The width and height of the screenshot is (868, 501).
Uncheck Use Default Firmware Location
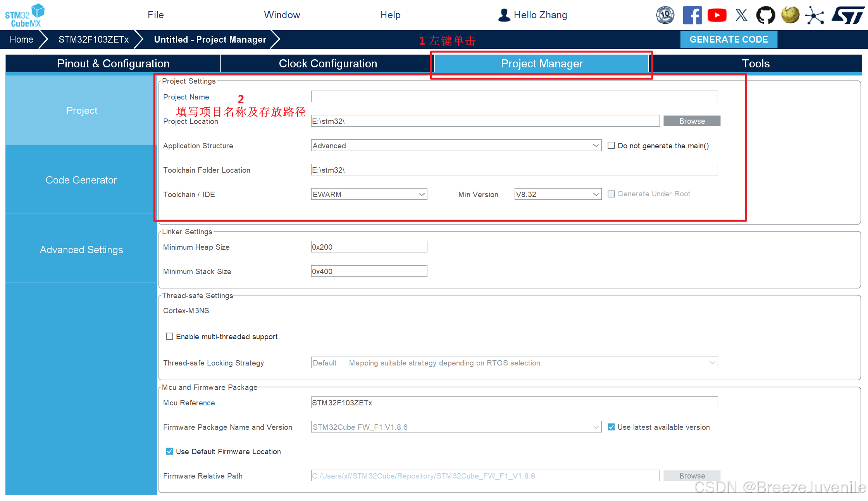[x=169, y=451]
